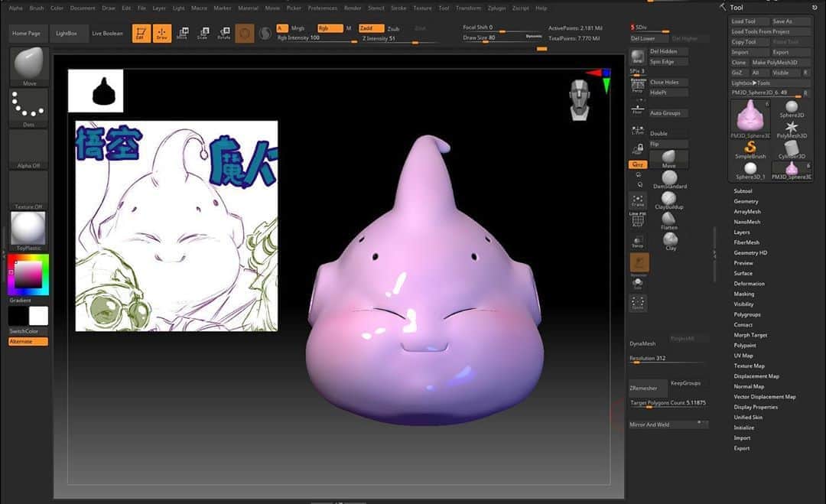Open the Zplugin menu
Image resolution: width=826 pixels, height=504 pixels.
[497, 8]
